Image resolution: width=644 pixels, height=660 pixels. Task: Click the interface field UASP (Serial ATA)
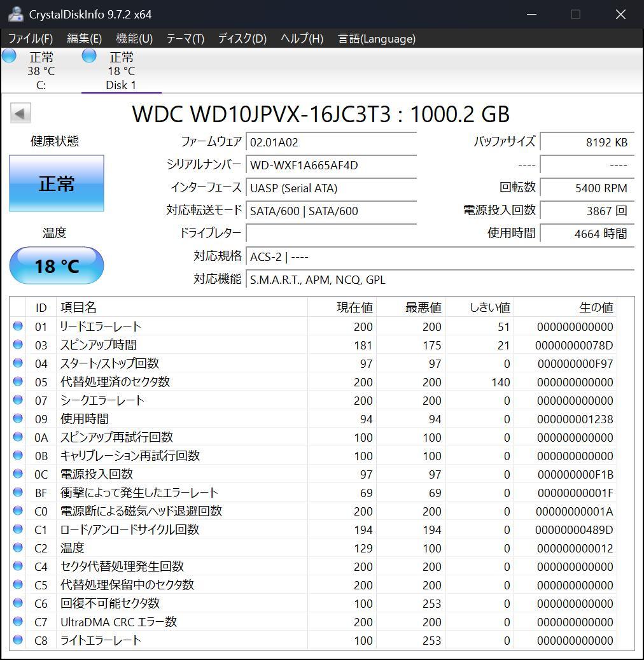[332, 188]
